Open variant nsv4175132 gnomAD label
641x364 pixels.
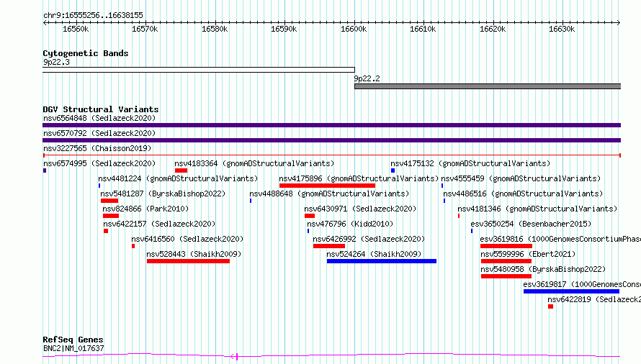[x=470, y=163]
